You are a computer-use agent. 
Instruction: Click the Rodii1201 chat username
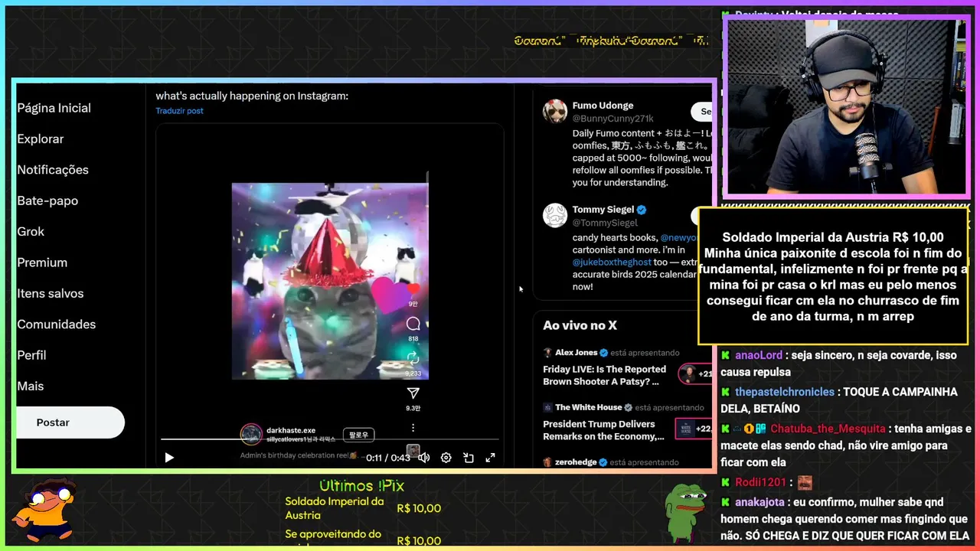point(760,482)
